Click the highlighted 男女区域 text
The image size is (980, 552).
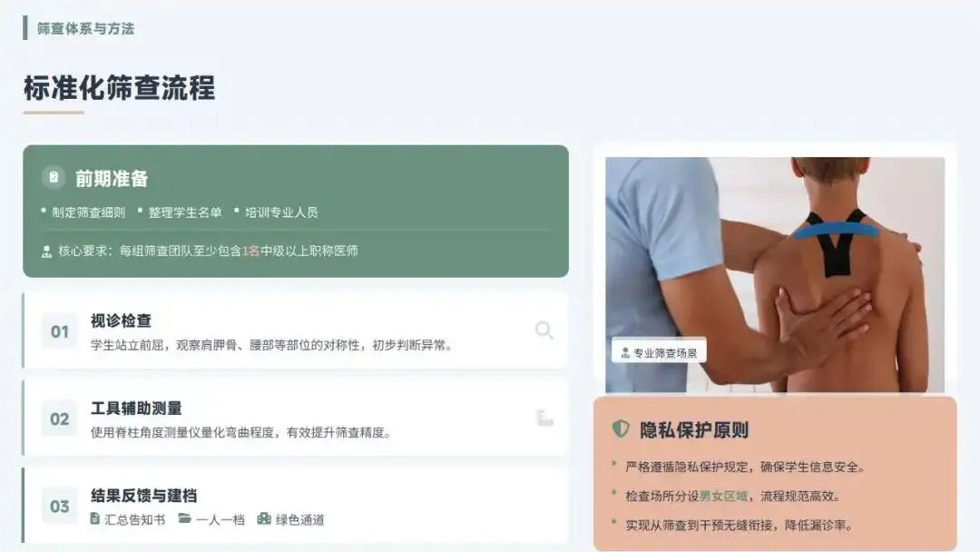click(723, 496)
